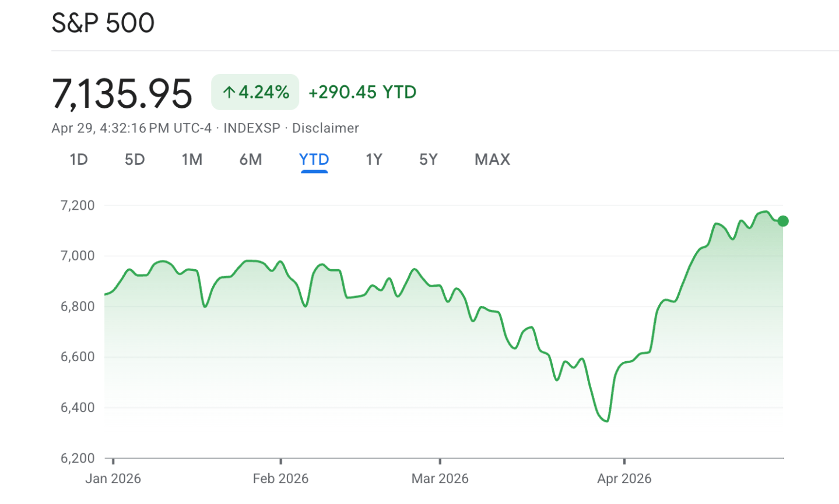Show MAX historical range
839x504 pixels.
click(x=492, y=160)
